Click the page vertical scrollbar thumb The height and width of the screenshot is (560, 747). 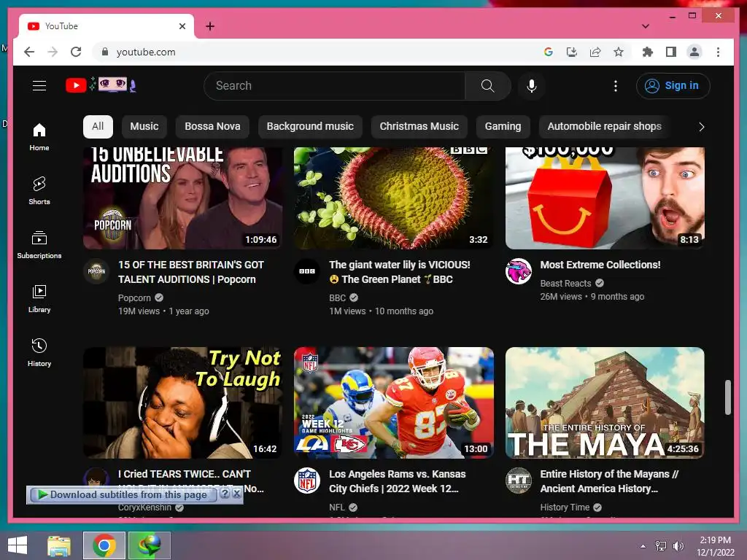tap(727, 397)
